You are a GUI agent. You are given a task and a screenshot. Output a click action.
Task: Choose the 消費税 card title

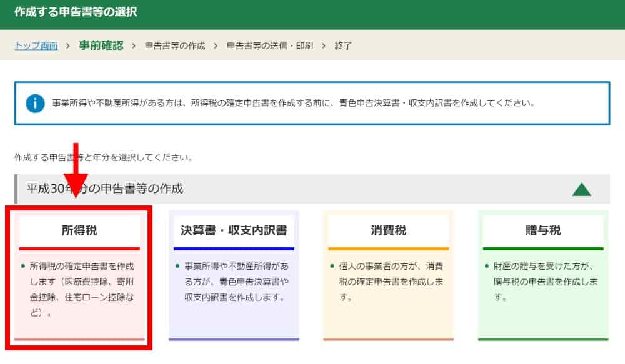point(388,230)
